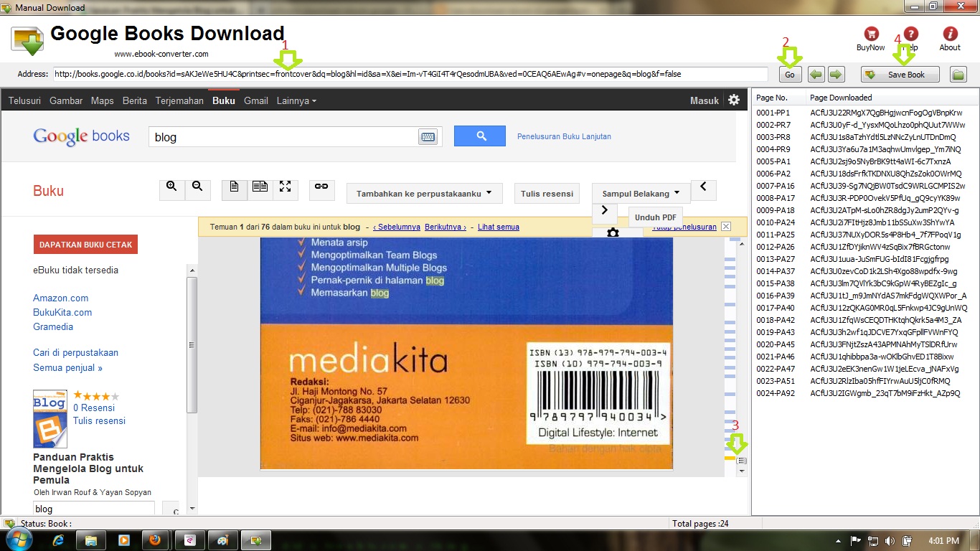
Task: Click Sebelumnya search result link
Action: point(397,227)
